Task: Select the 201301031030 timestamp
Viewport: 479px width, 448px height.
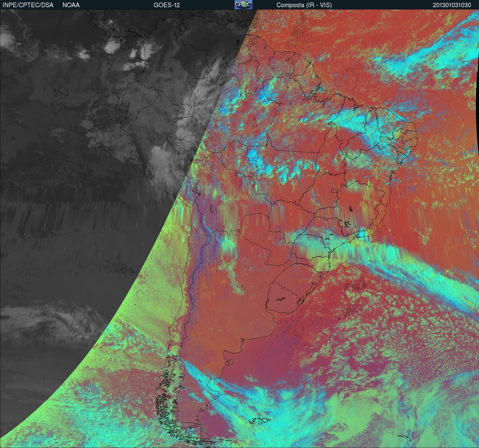Action: [x=452, y=5]
